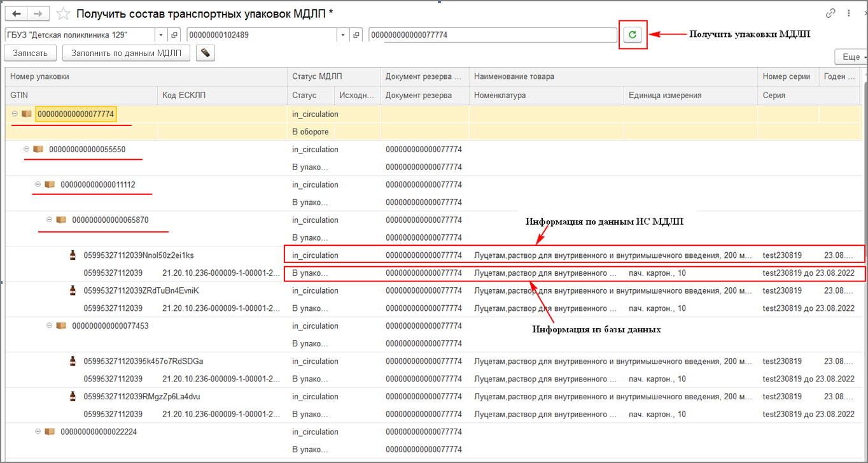This screenshot has width=868, height=463.
Task: Click the back navigation arrow
Action: pyautogui.click(x=17, y=13)
